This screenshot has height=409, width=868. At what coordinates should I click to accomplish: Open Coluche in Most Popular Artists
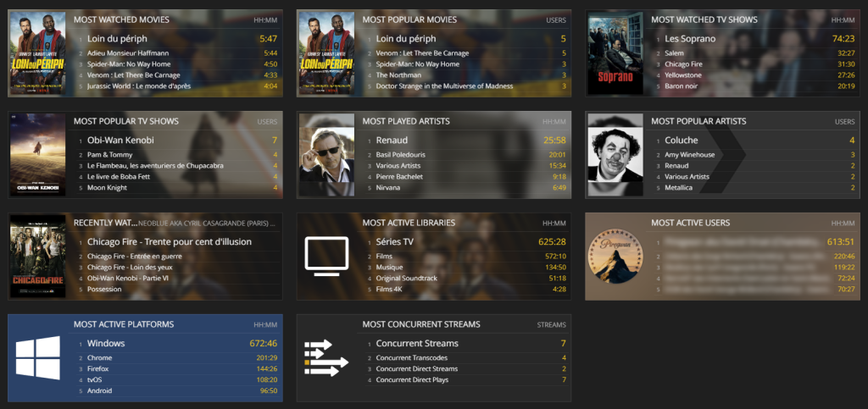tap(681, 141)
